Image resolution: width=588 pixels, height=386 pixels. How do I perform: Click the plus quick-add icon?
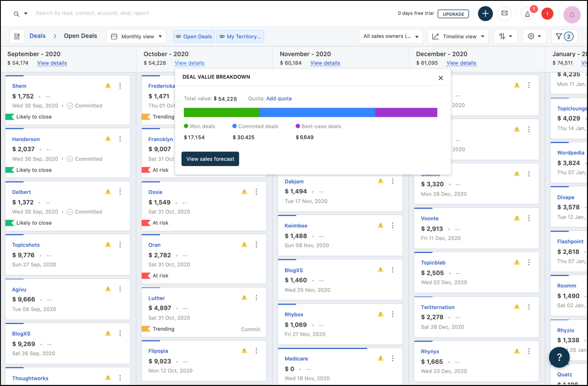click(485, 14)
